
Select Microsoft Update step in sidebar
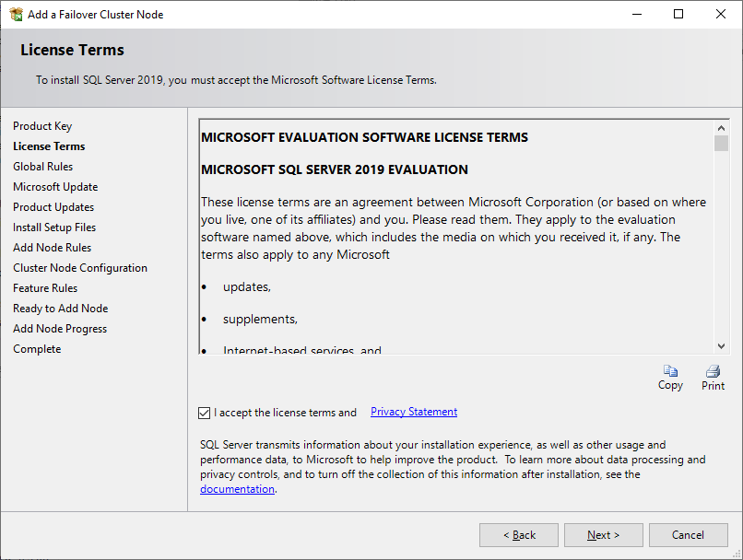[x=55, y=187]
